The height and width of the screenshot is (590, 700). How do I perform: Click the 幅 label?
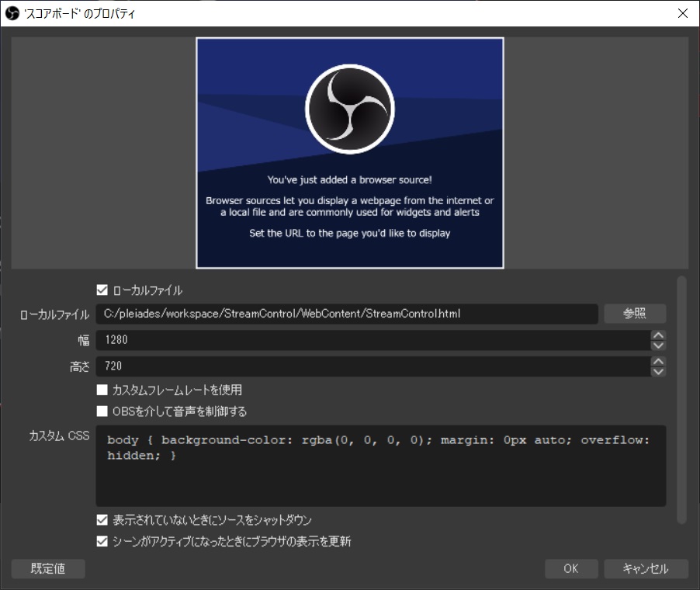(84, 340)
